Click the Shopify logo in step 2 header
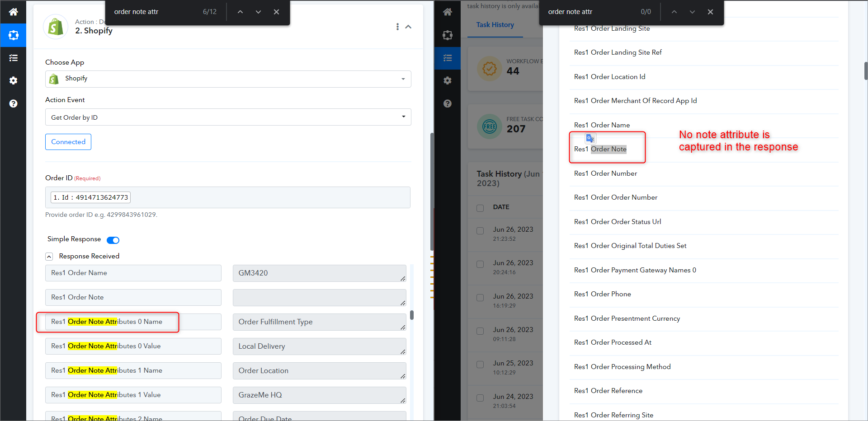The width and height of the screenshot is (868, 421). click(x=56, y=27)
